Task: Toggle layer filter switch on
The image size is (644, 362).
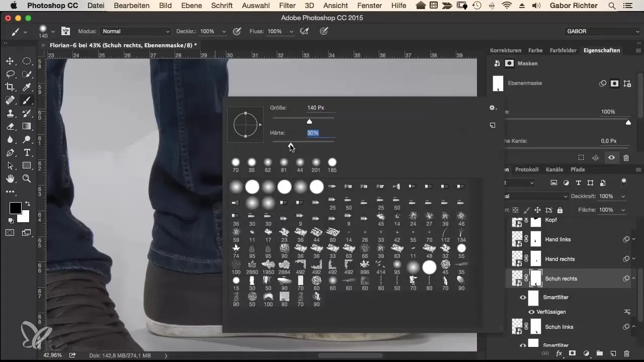Action: (624, 182)
